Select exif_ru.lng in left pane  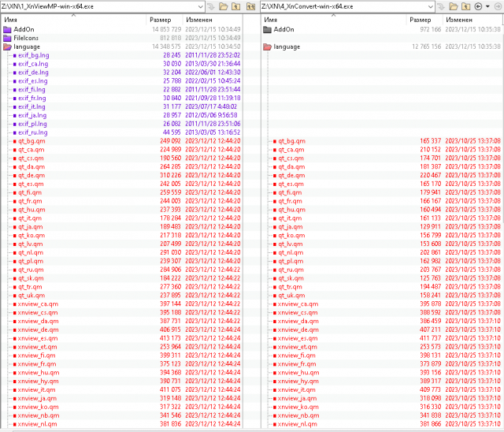pyautogui.click(x=33, y=132)
